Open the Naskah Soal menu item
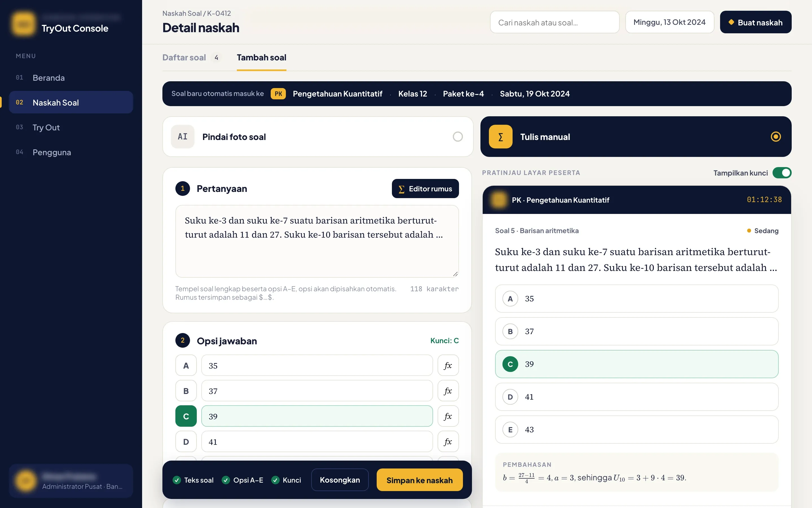Viewport: 812px width, 508px height. point(71,102)
